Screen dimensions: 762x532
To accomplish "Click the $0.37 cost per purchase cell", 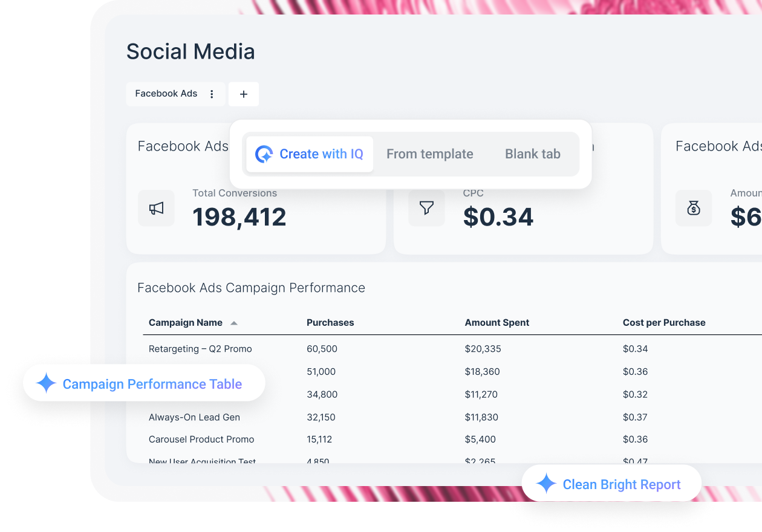I will [635, 417].
